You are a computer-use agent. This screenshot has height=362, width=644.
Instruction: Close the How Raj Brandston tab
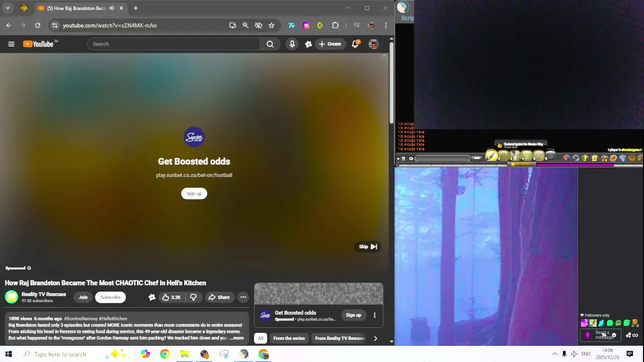click(x=121, y=9)
